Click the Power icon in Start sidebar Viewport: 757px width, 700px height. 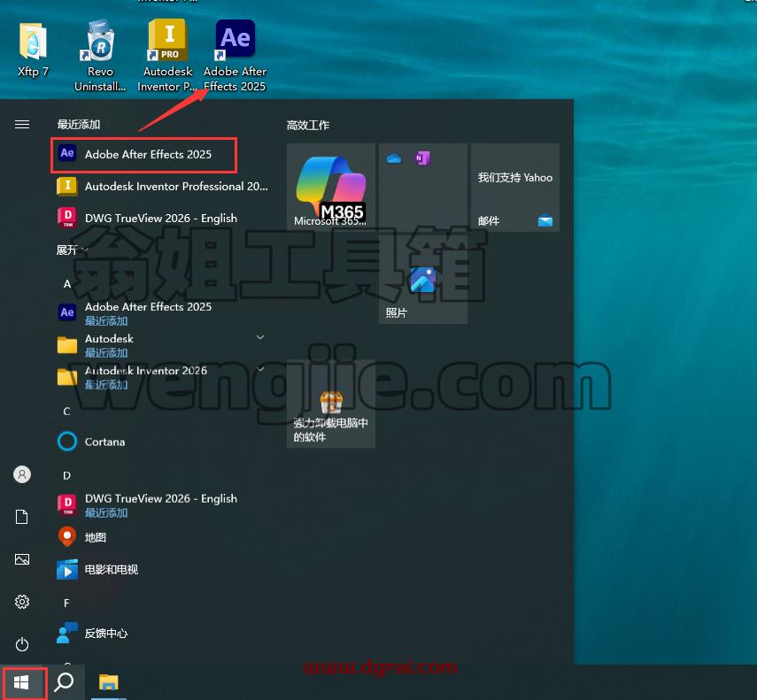pyautogui.click(x=22, y=644)
